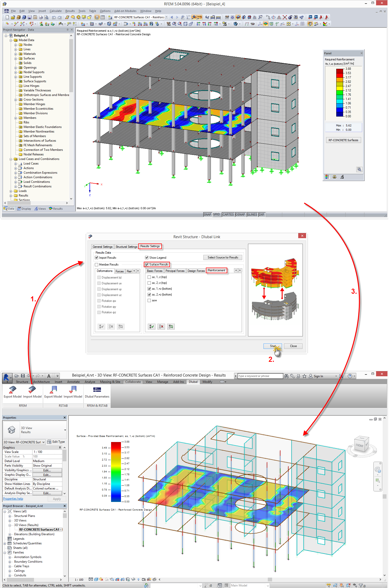Click yellow 2.12 swatch in panel legend
The height and width of the screenshot is (588, 389).
point(340,88)
